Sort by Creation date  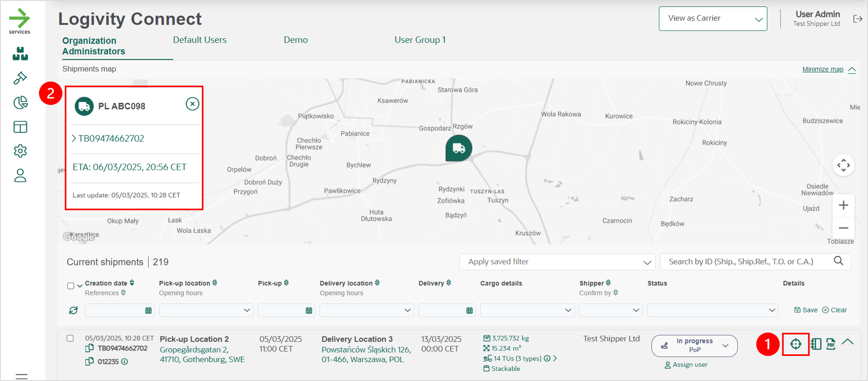(132, 283)
